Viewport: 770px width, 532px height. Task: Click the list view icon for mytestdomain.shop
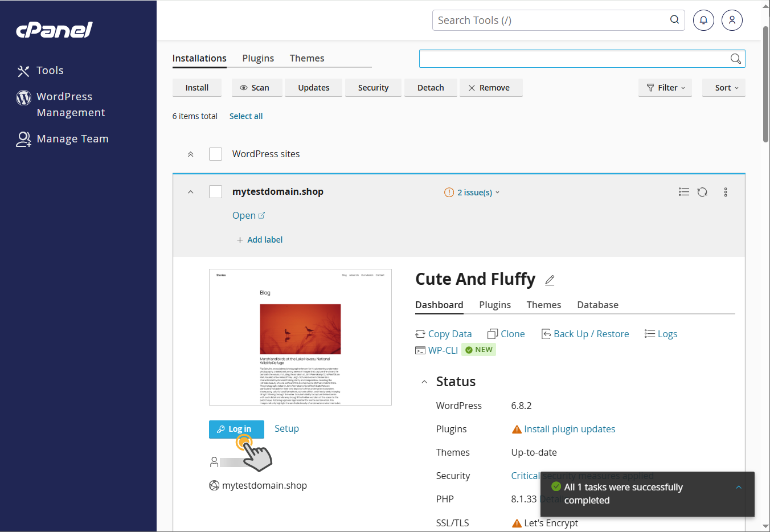click(x=684, y=192)
